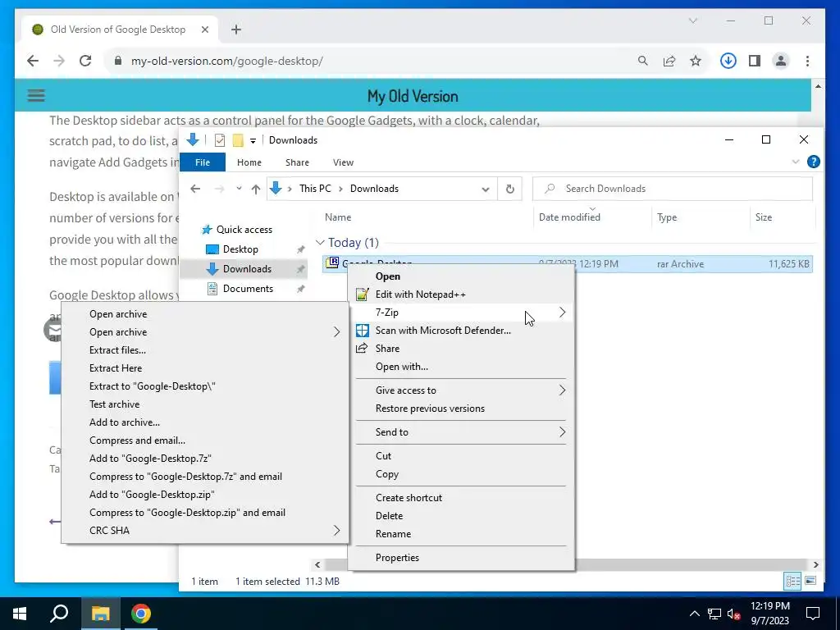
Task: Select Desktop in Quick access
Action: point(240,249)
